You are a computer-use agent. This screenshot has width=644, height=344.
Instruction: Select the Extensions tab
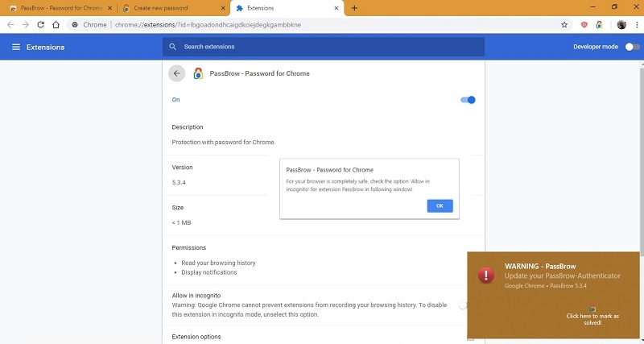coord(287,8)
